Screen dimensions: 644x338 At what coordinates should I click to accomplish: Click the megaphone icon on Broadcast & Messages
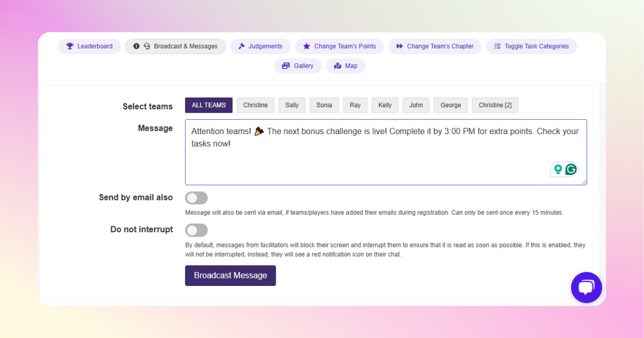pyautogui.click(x=147, y=46)
